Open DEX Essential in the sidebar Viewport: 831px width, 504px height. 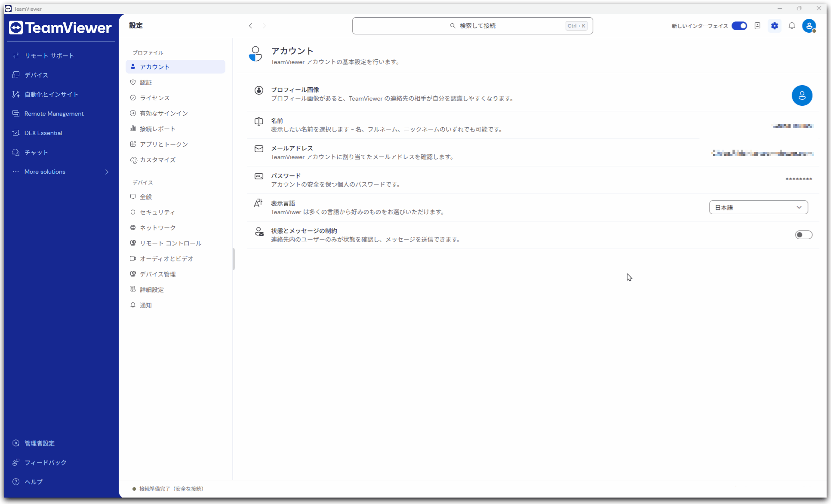click(43, 133)
